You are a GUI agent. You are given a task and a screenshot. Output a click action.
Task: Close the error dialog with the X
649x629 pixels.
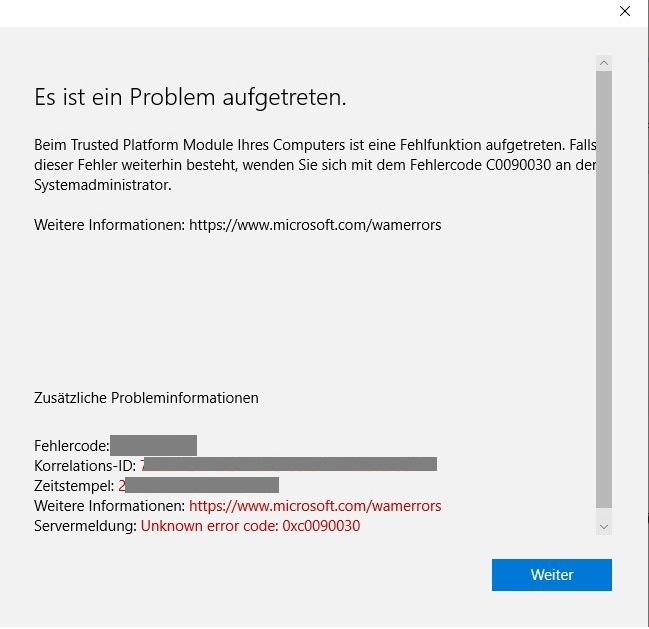tap(625, 11)
